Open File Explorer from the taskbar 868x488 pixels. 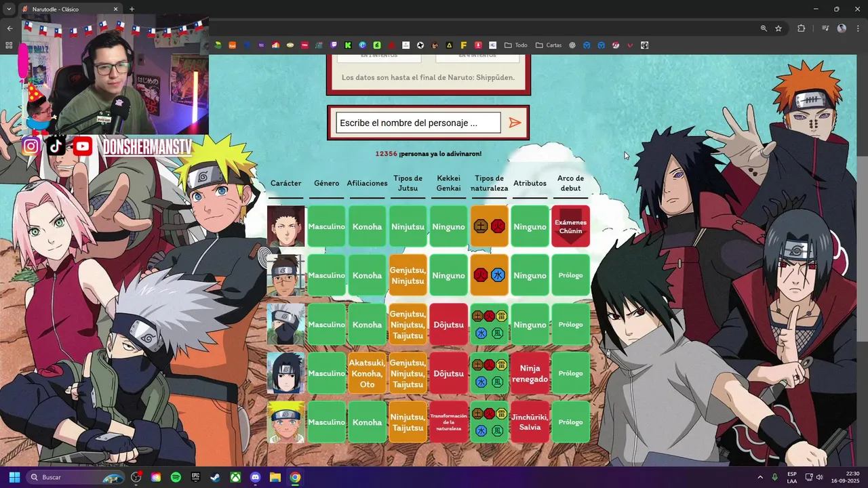(275, 477)
